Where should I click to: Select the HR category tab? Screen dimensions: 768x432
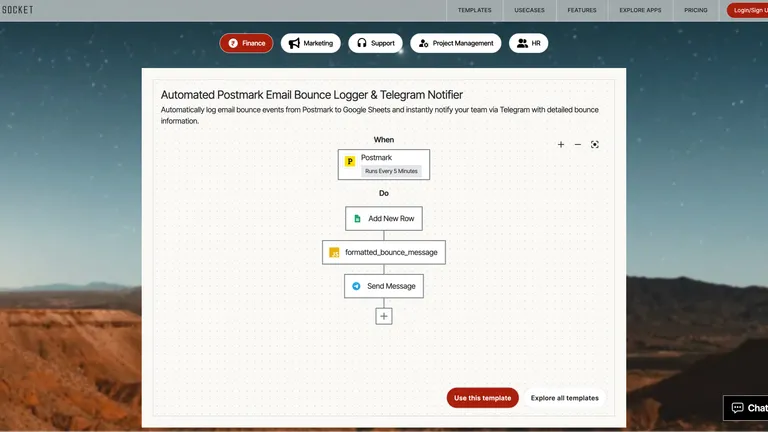click(528, 43)
